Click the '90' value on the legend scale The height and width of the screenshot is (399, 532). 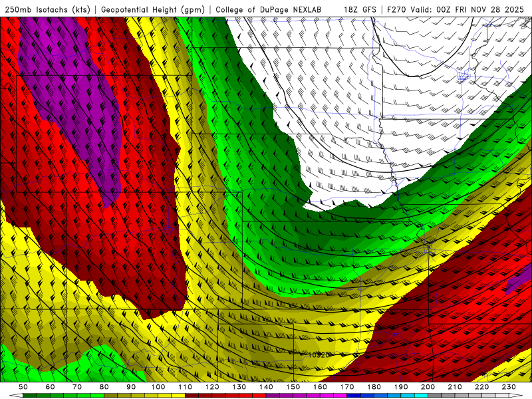pyautogui.click(x=131, y=387)
